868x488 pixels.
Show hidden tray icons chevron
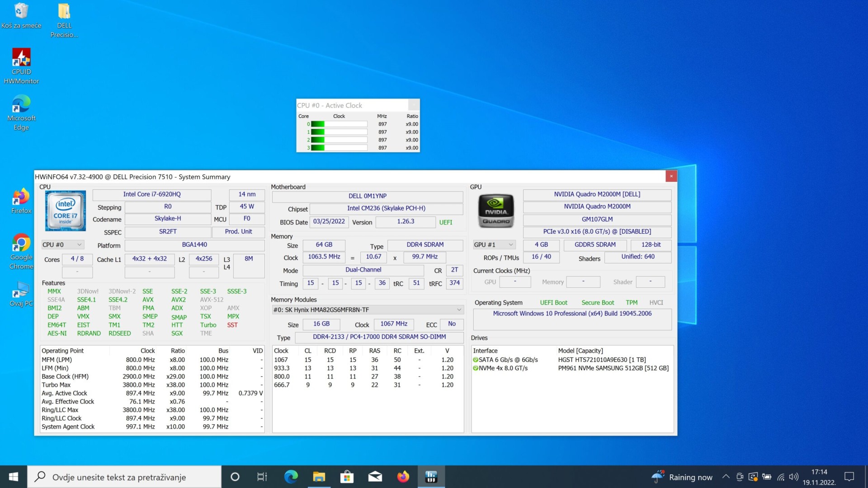tap(726, 477)
